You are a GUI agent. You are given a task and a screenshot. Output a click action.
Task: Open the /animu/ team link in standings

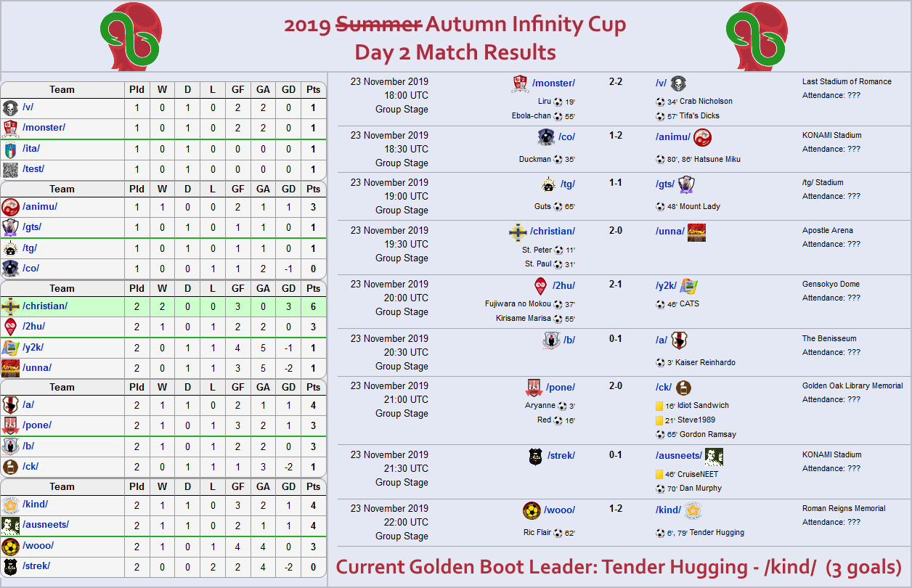pyautogui.click(x=40, y=206)
